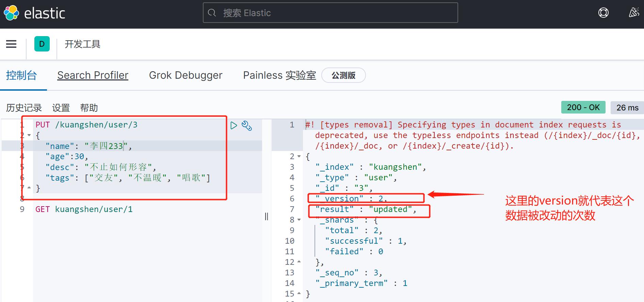Run the request with play icon
The image size is (644, 302).
(234, 125)
